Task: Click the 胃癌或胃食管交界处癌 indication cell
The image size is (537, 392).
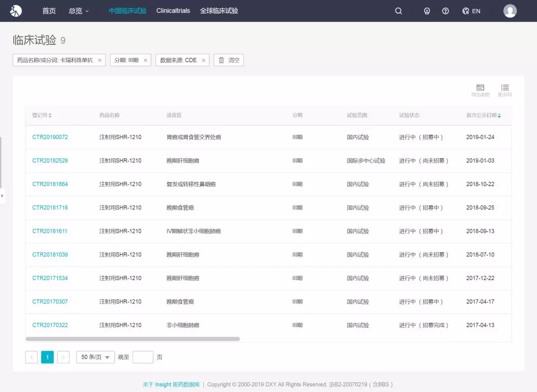Action: 193,137
